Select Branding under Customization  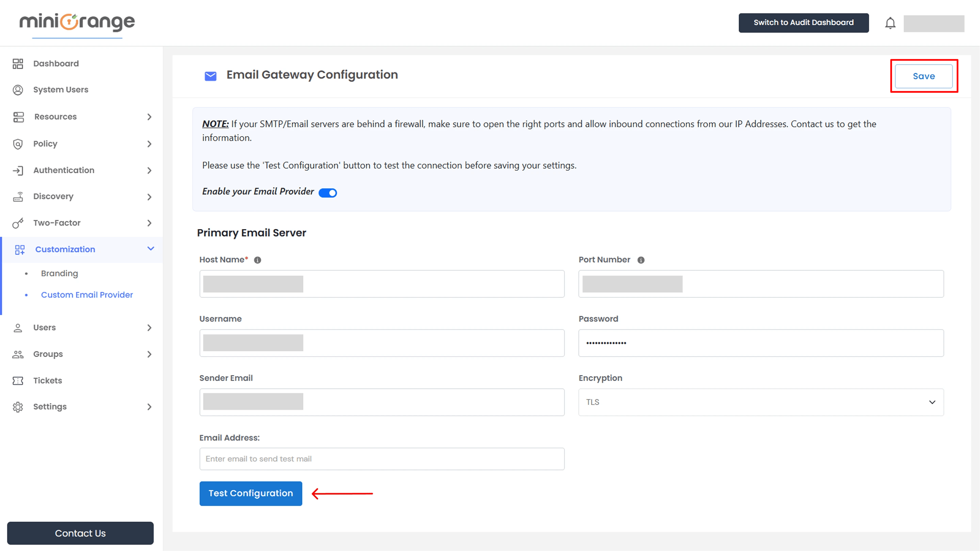pos(59,273)
